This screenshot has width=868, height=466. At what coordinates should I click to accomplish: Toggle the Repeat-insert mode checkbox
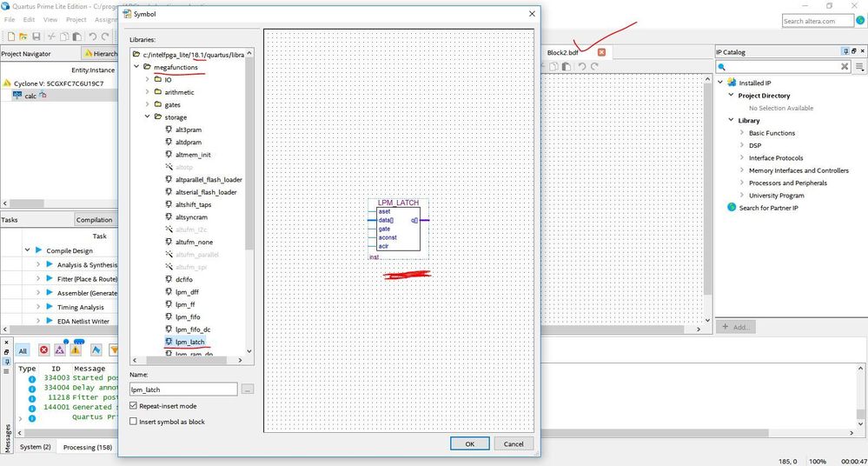coord(134,406)
